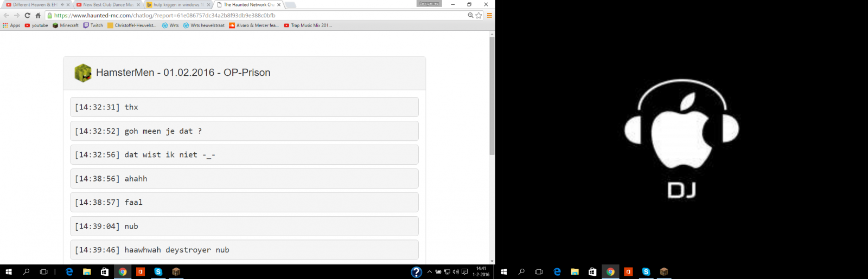Open Edge on right monitor taskbar
Screen dimensions: 868x279
pos(557,272)
